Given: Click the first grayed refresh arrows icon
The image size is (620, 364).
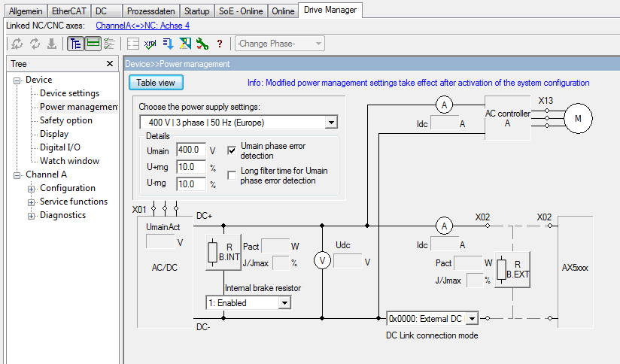Looking at the screenshot, I should 17,44.
